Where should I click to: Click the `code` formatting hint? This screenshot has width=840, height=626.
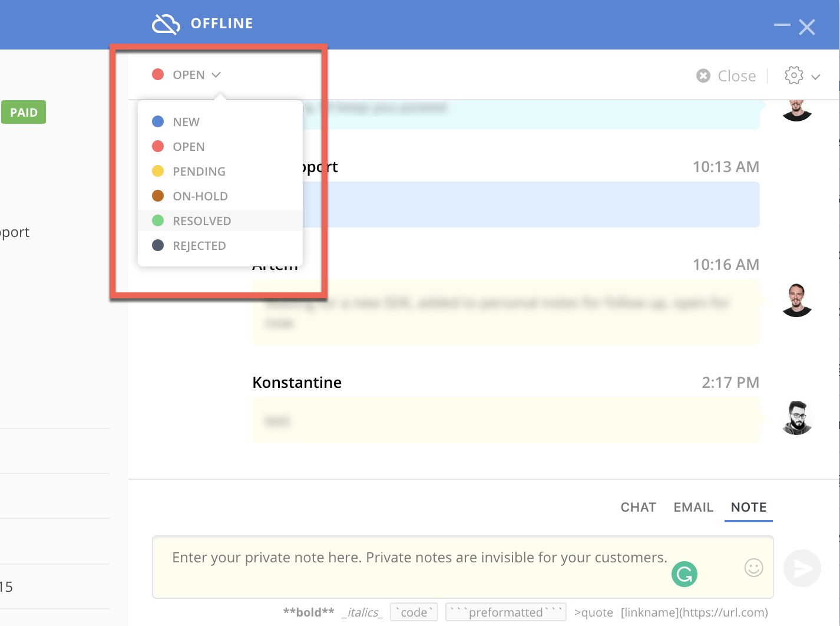(x=414, y=612)
